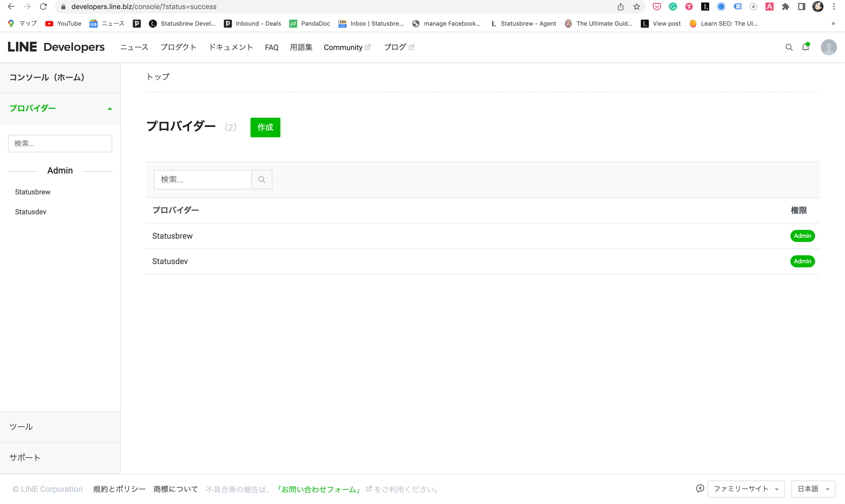Click the Admin badge for Statusbrew
Image resolution: width=845 pixels, height=504 pixels.
pyautogui.click(x=802, y=236)
